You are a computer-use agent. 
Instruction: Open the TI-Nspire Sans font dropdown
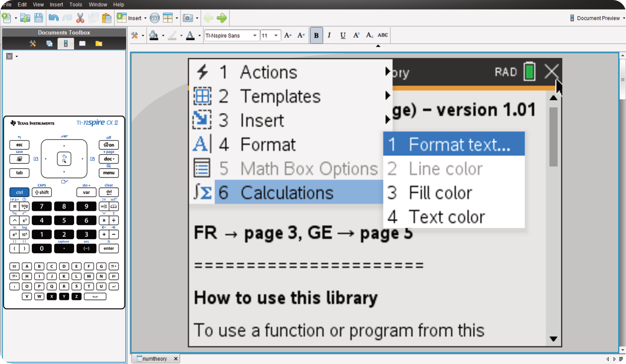(254, 36)
